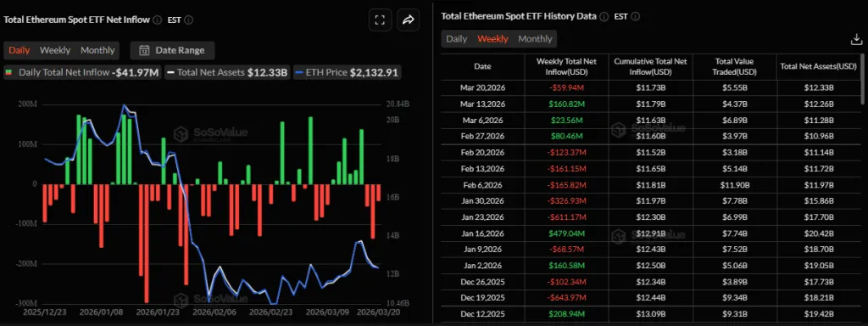Select Daily tab on the chart
Screen dimensions: 868x326
(x=19, y=50)
